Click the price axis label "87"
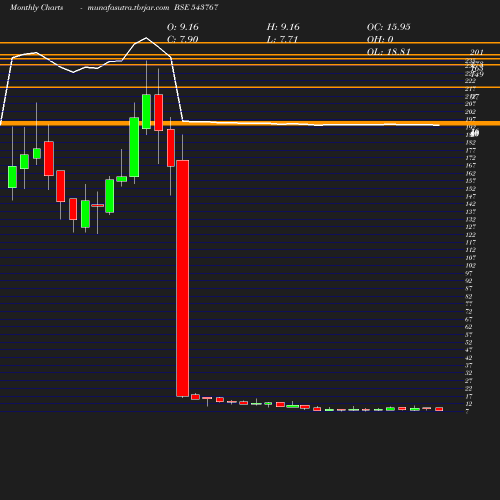The height and width of the screenshot is (500, 500). (x=469, y=289)
